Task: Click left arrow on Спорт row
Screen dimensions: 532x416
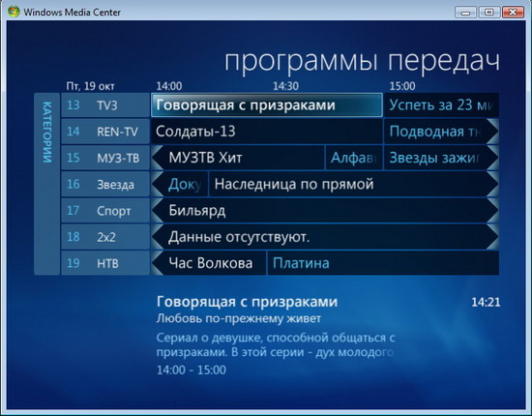Action: [158, 211]
